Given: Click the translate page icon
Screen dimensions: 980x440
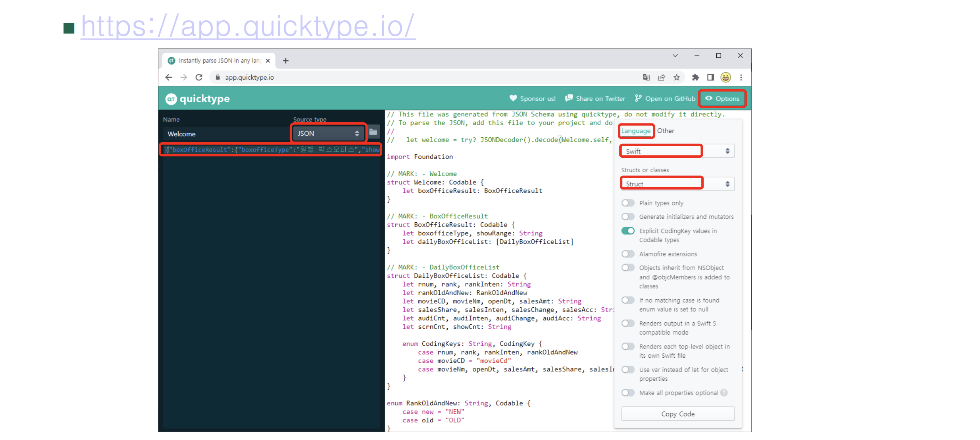Looking at the screenshot, I should pos(646,77).
